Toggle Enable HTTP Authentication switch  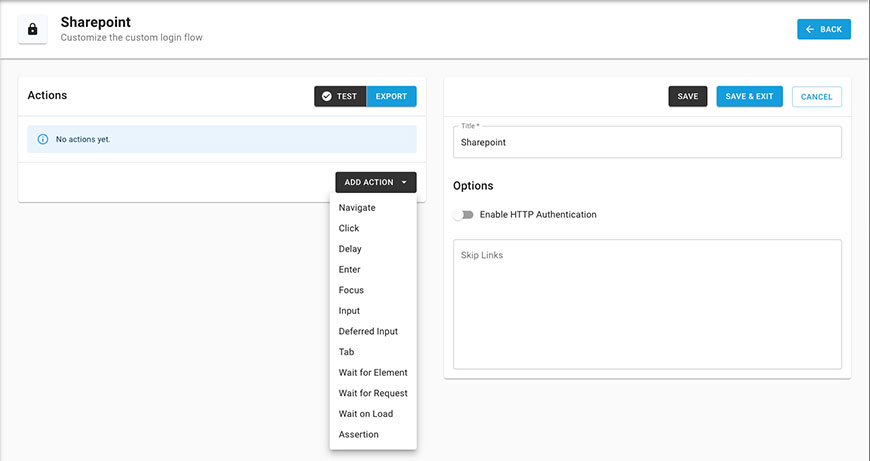462,214
